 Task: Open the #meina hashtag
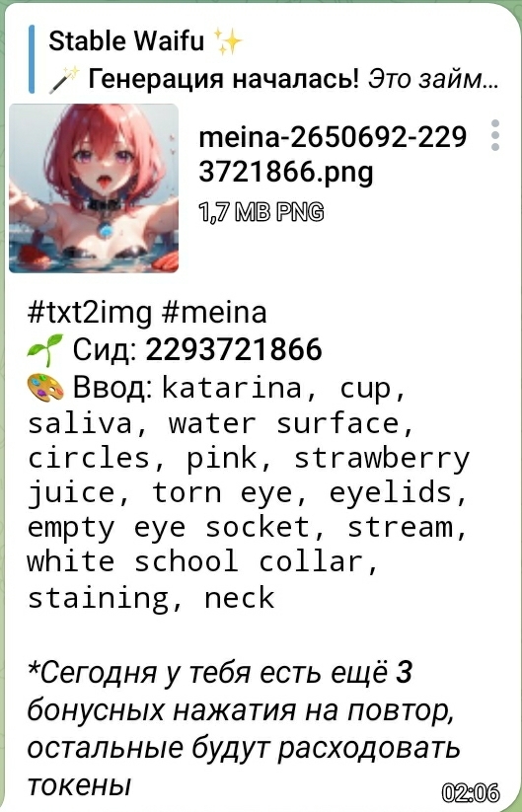(214, 313)
